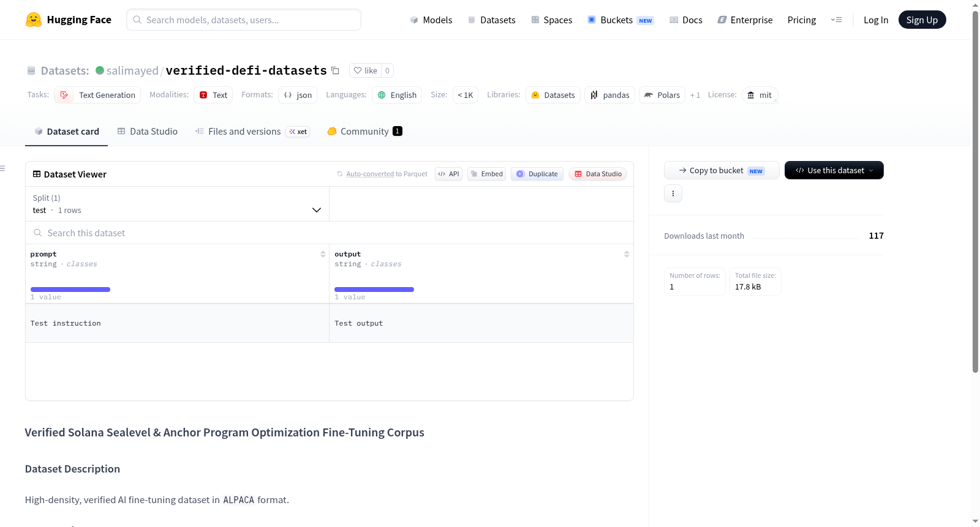Click the Text modality icon
Image resolution: width=980 pixels, height=527 pixels.
[x=203, y=95]
